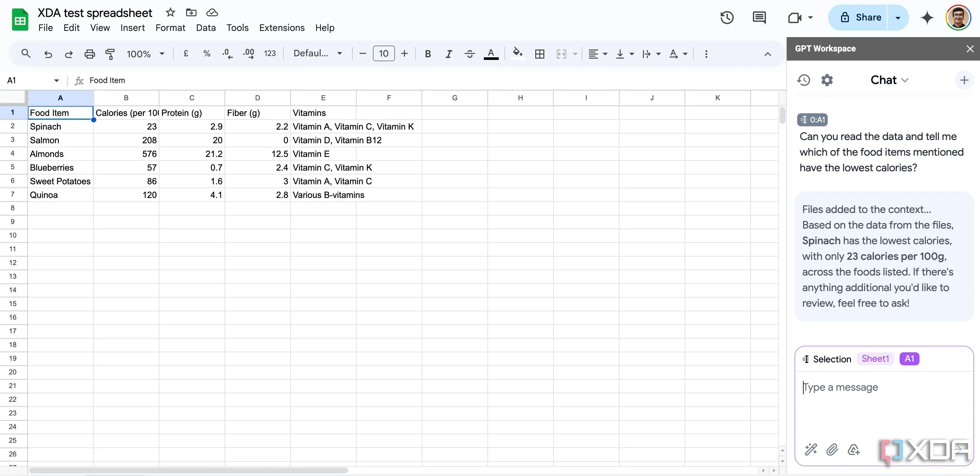Click the magic wand prompt icon
Viewport: 980px width, 476px height.
pyautogui.click(x=811, y=450)
